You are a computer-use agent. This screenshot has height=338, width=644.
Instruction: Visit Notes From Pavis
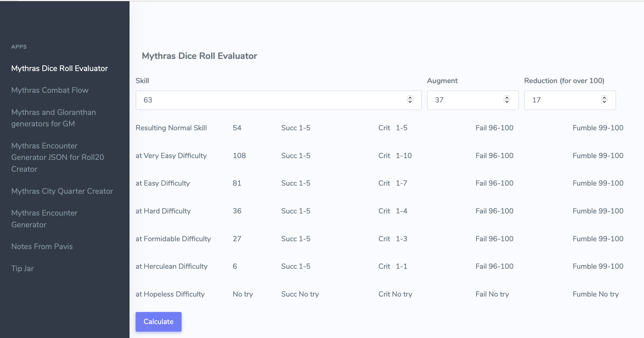click(x=42, y=246)
